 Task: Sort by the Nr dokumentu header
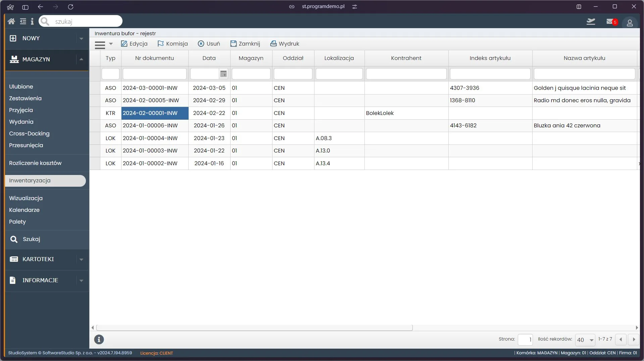(155, 58)
